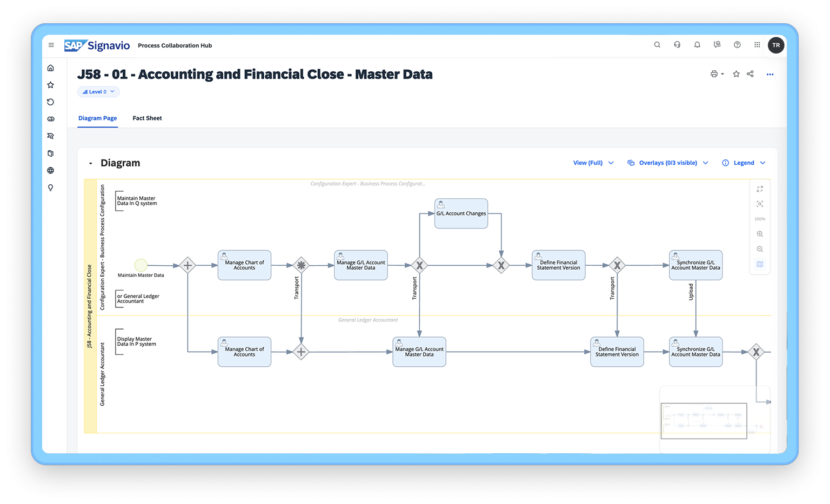This screenshot has height=504, width=830.
Task: Open the global search icon
Action: click(657, 45)
